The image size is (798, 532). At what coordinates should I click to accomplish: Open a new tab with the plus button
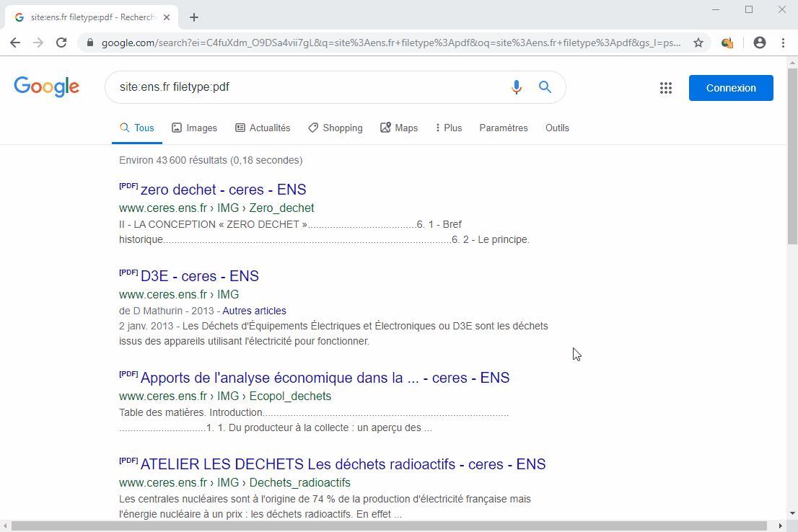(x=194, y=17)
